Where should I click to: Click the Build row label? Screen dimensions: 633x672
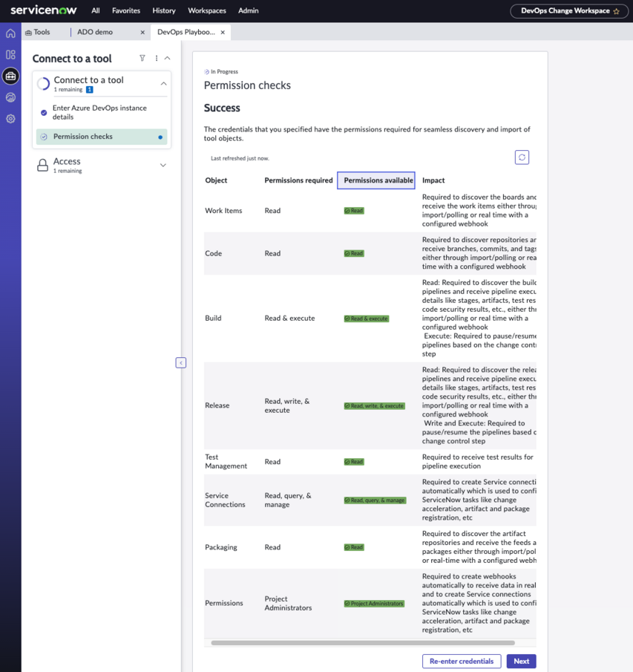[x=213, y=318]
